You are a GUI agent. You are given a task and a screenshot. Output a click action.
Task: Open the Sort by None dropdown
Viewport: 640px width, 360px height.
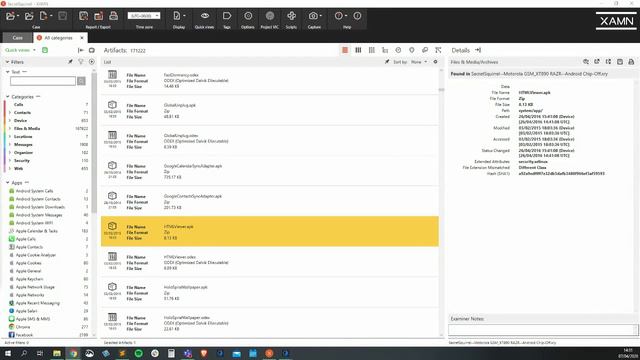(x=419, y=62)
